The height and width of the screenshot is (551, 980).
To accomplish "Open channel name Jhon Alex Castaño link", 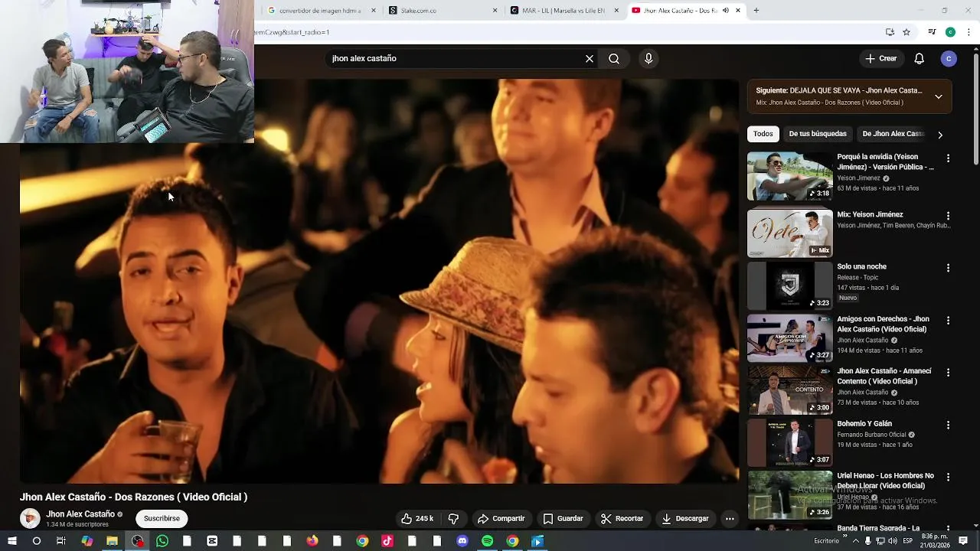I will [80, 514].
